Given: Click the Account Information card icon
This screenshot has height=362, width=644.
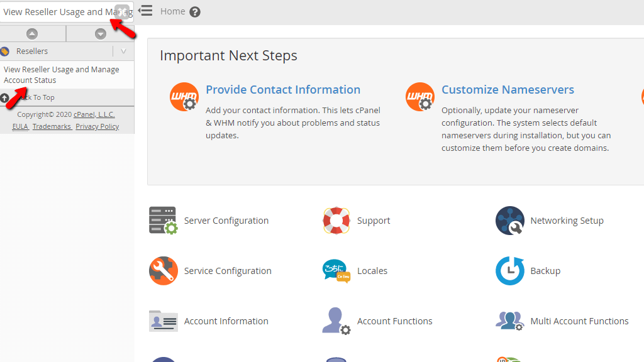Looking at the screenshot, I should click(163, 321).
